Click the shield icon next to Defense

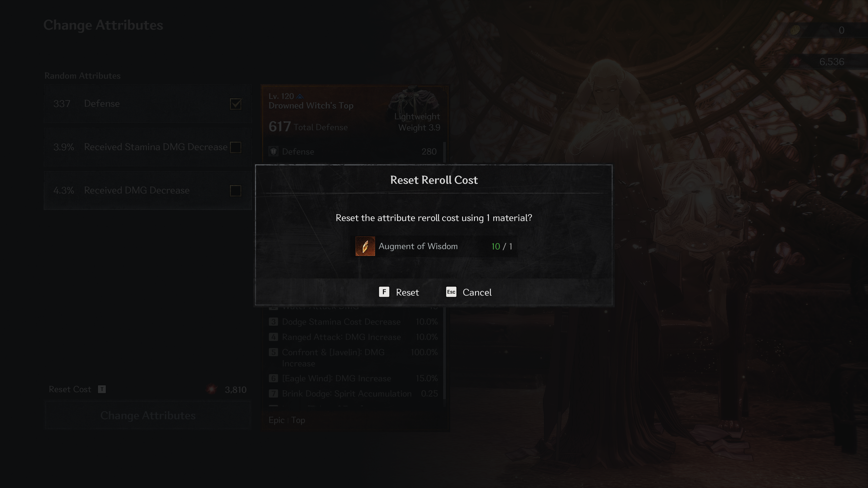(x=274, y=151)
